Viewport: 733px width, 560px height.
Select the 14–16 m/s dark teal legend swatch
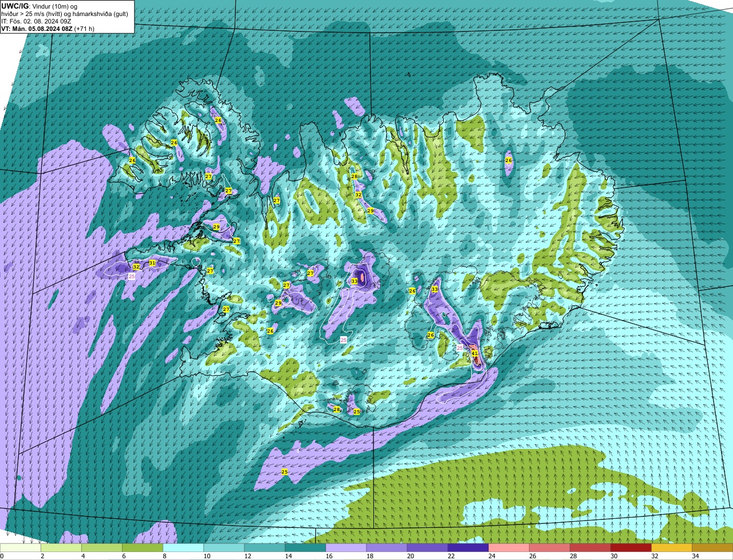click(x=305, y=548)
